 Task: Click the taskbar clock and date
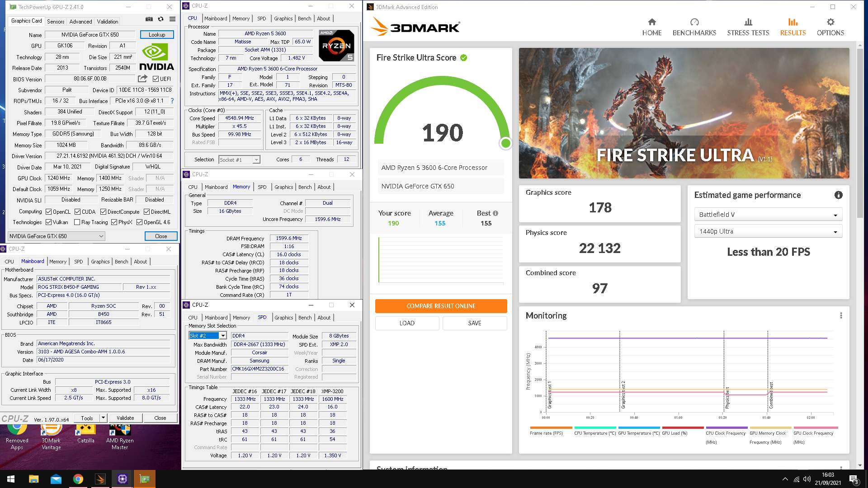828,479
